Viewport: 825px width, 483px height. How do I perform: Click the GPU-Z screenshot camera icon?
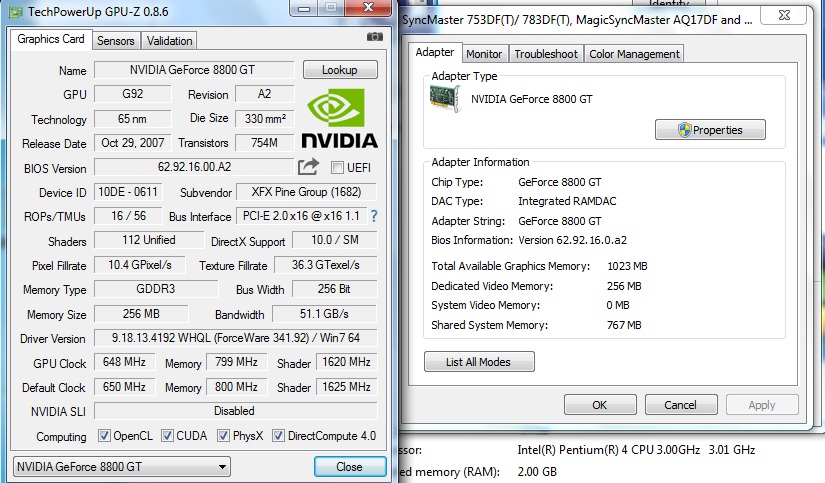pos(375,37)
